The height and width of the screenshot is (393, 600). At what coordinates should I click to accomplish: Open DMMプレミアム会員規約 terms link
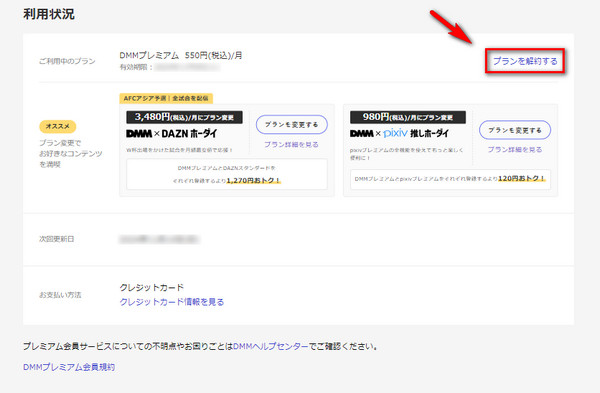point(69,367)
